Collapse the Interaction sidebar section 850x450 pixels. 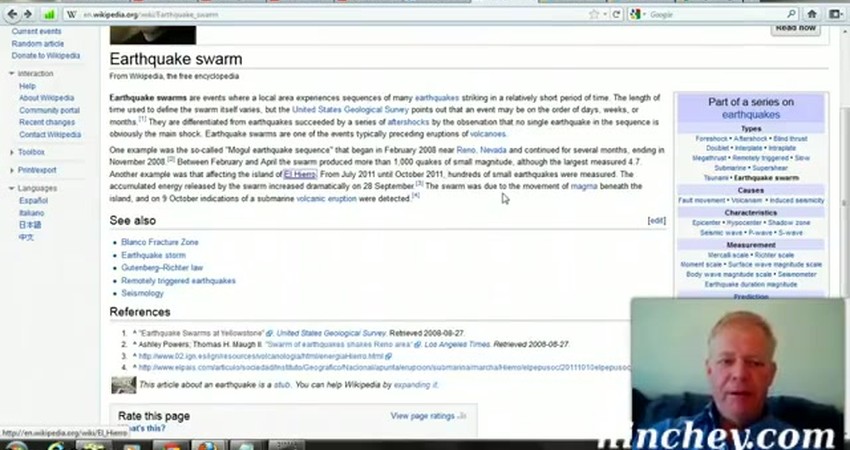point(12,74)
